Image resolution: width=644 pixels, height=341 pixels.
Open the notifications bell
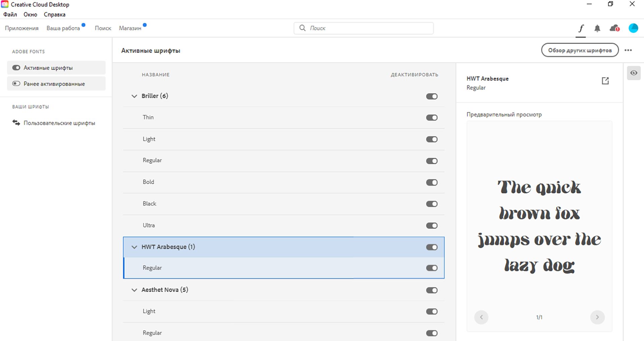[x=597, y=29]
